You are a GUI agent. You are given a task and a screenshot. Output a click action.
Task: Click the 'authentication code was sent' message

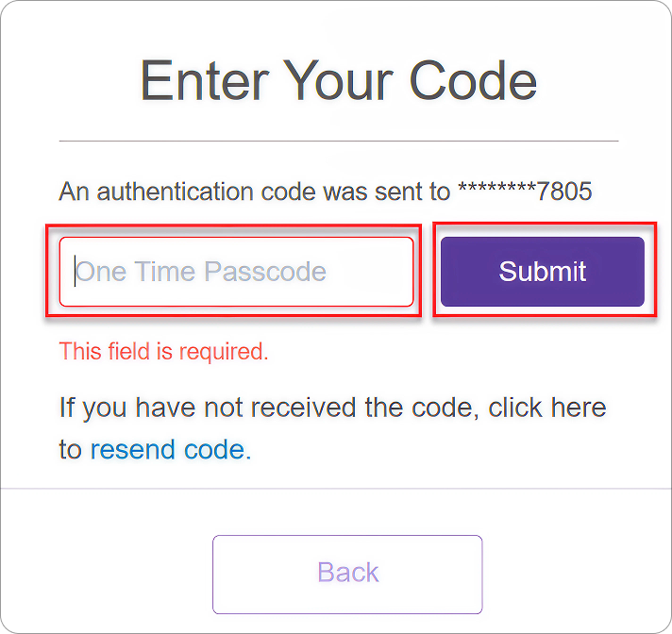pyautogui.click(x=326, y=192)
